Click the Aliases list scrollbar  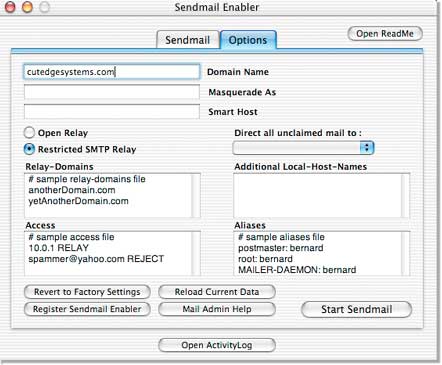point(406,253)
